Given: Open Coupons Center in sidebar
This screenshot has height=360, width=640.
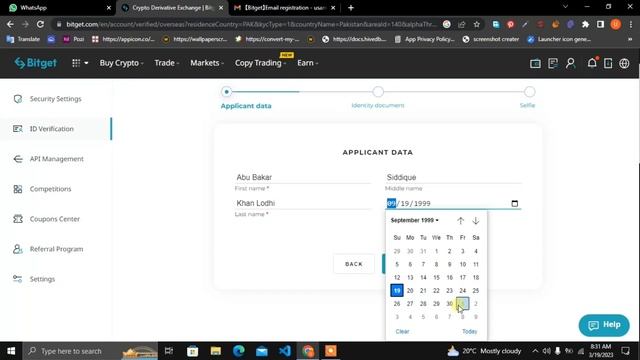Looking at the screenshot, I should 56,219.
